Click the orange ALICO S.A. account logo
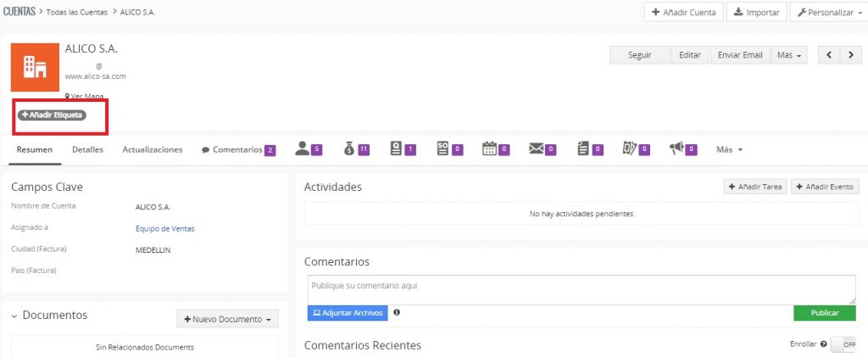868x358 pixels. click(34, 67)
